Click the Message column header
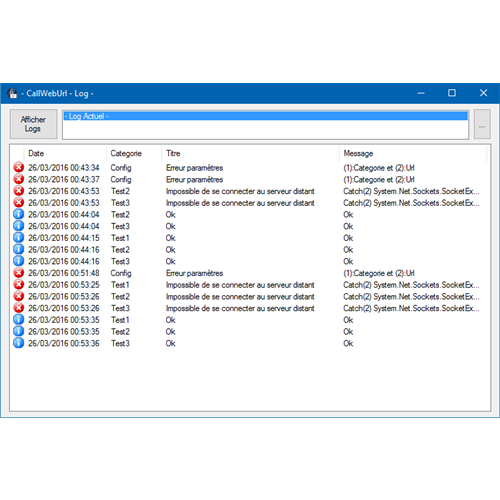This screenshot has width=500, height=500. click(x=413, y=153)
